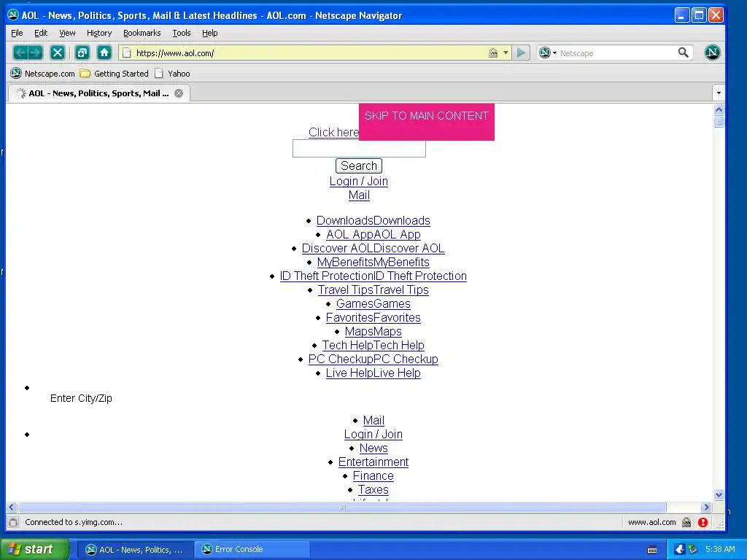Image resolution: width=747 pixels, height=560 pixels.
Task: Open the View menu
Action: pos(67,33)
